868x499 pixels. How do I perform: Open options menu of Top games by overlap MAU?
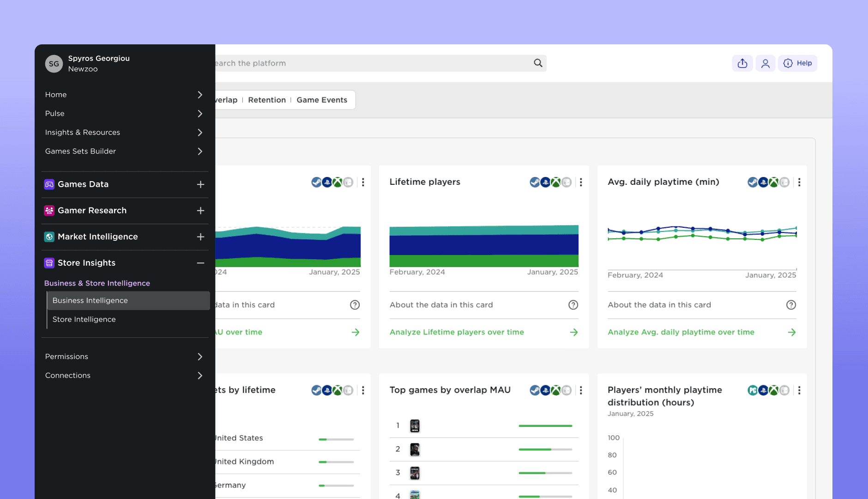(x=581, y=390)
